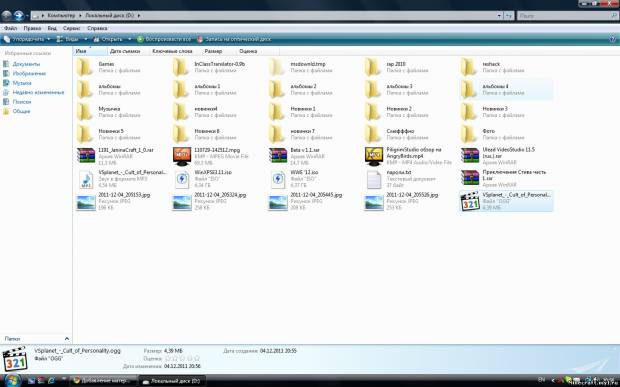
Task: Open recent pages dropdown next to Forward
Action: [x=27, y=16]
